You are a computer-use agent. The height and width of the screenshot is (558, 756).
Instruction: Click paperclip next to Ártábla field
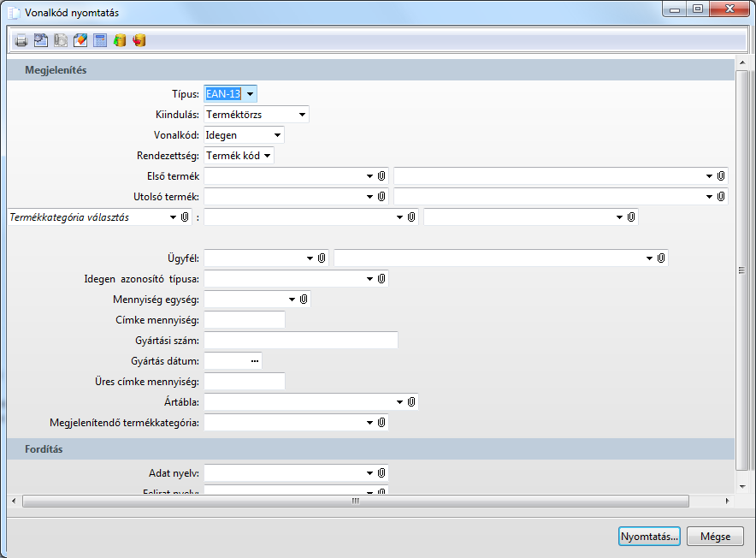coord(411,401)
